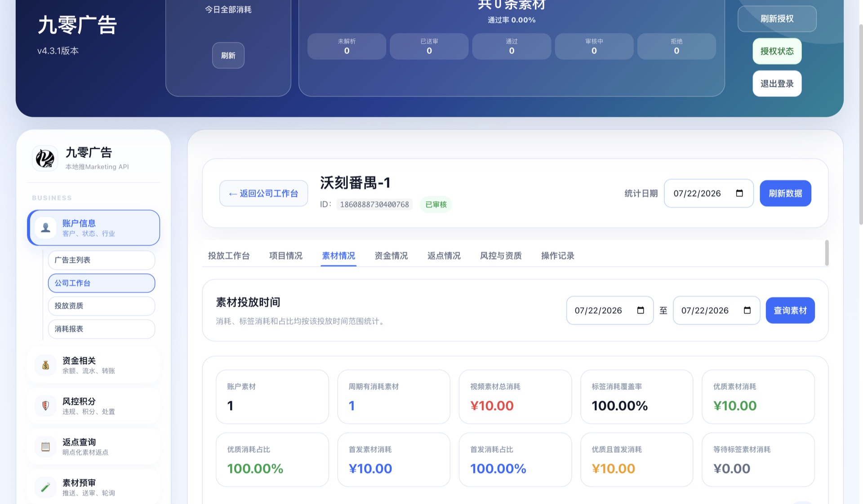Viewport: 863px width, 504px height.
Task: Click the account ID 1860888730400768
Action: (x=374, y=204)
